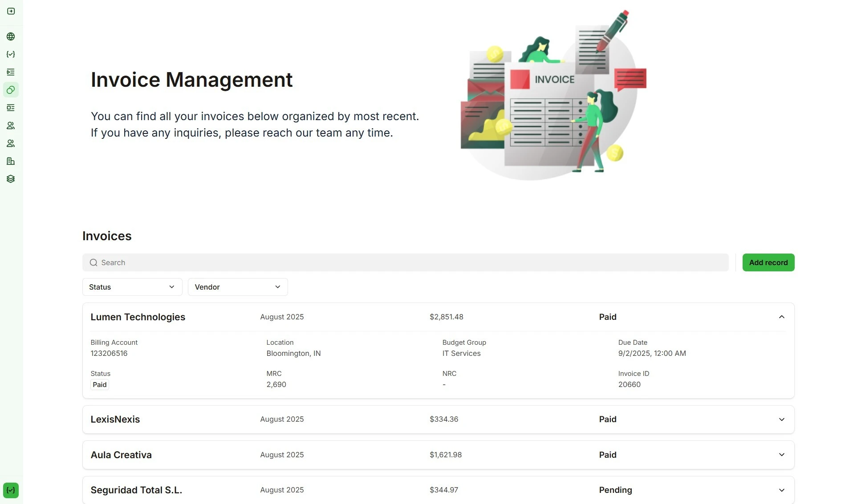Screen dimensions: 841x504
Task: Open the building icon in sidebar
Action: 11,161
